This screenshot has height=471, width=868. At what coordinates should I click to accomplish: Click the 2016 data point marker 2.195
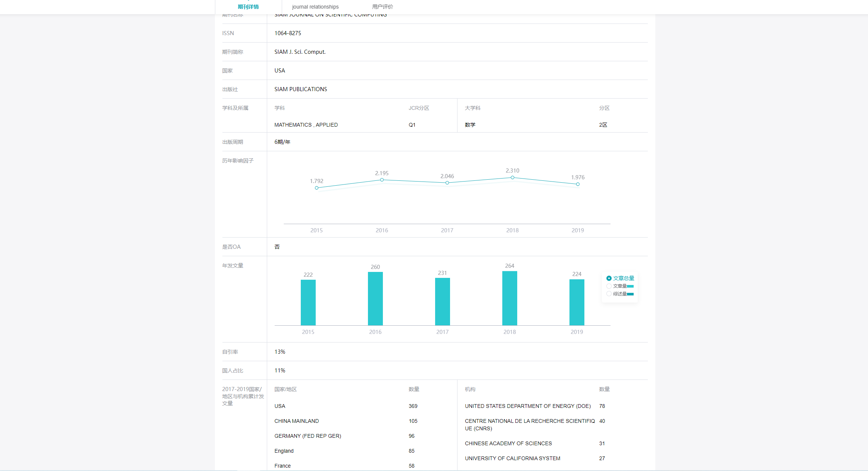click(x=382, y=180)
